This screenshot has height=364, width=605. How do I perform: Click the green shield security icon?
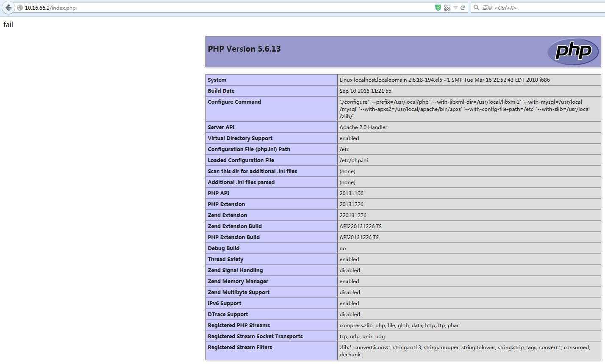pyautogui.click(x=438, y=8)
